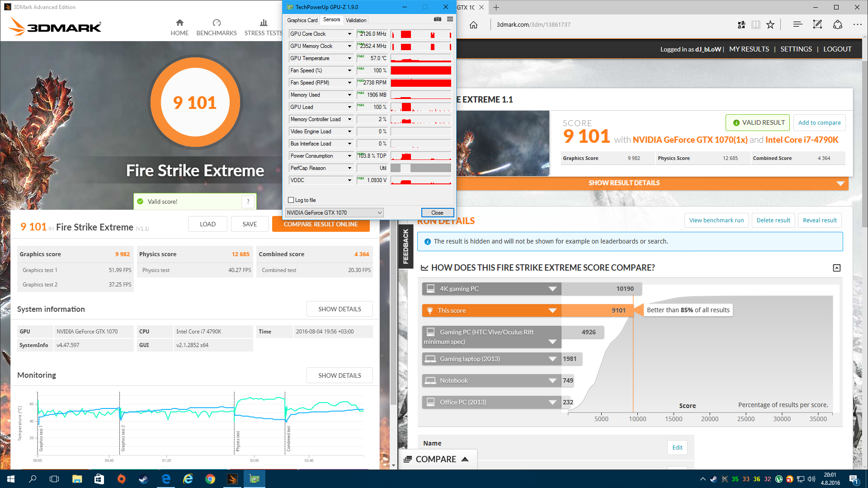Close the GTX 10 browser tab

point(481,7)
